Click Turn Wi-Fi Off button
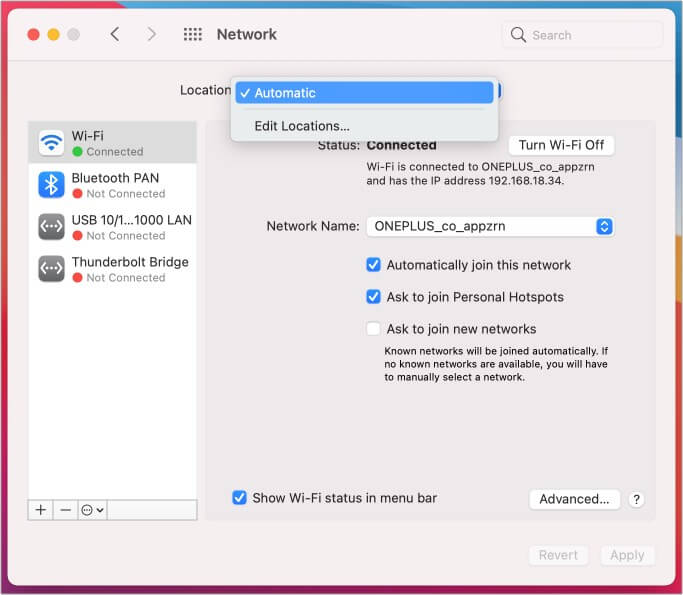The image size is (683, 595). [x=561, y=145]
